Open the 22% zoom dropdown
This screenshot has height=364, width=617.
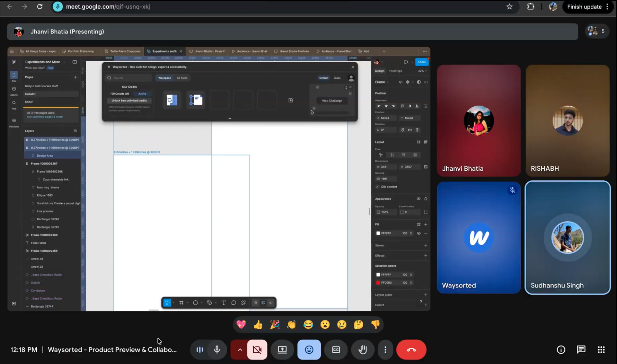tap(422, 71)
